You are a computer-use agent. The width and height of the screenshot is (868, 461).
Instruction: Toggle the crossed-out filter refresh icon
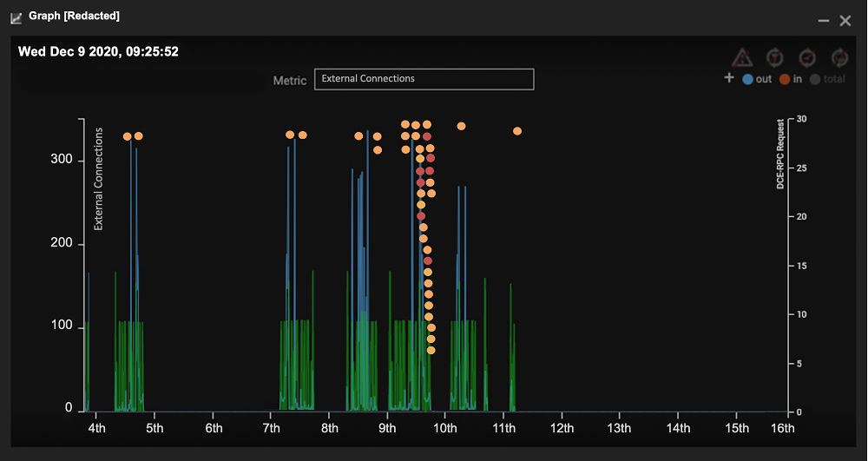pos(774,57)
